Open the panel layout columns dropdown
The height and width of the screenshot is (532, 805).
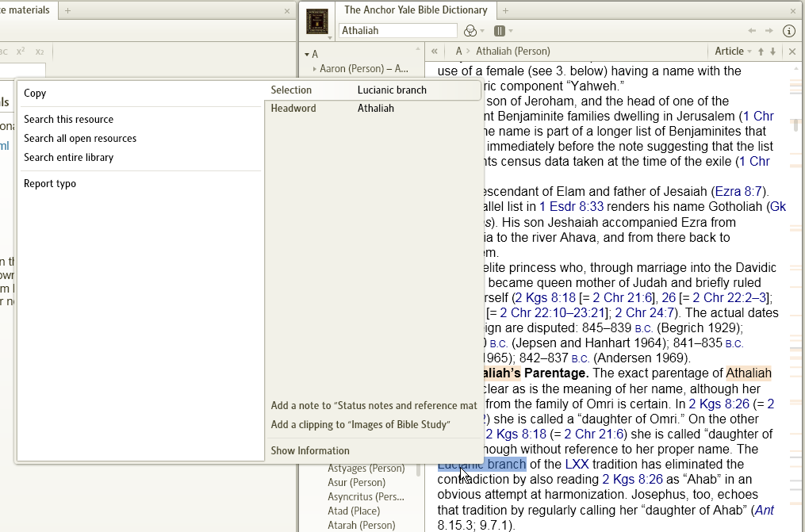pyautogui.click(x=503, y=31)
